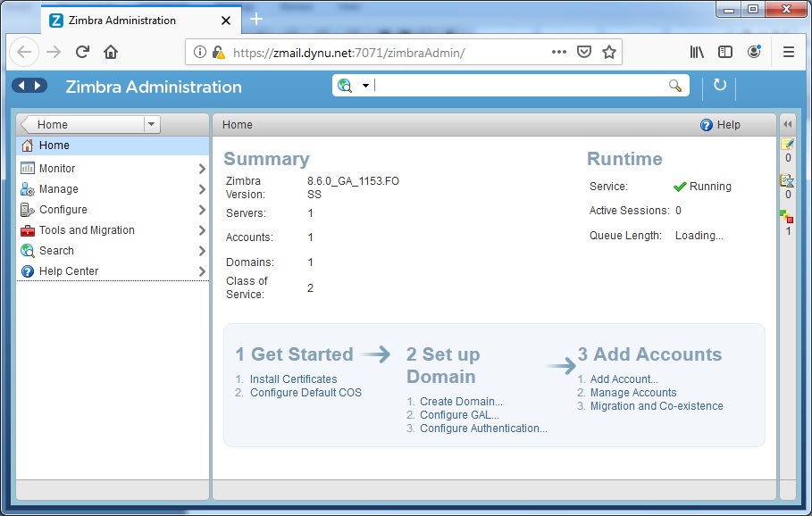Image resolution: width=812 pixels, height=516 pixels.
Task: Click the Home house icon in sidebar
Action: point(28,146)
